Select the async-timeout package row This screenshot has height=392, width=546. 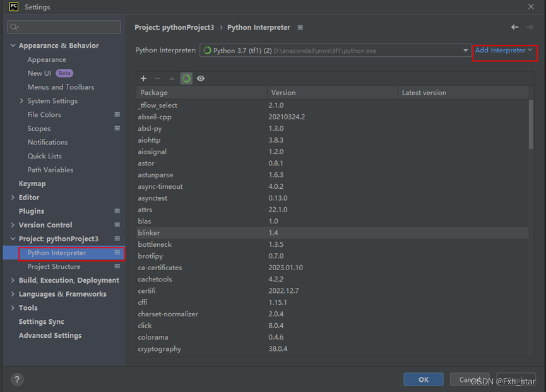(x=332, y=187)
